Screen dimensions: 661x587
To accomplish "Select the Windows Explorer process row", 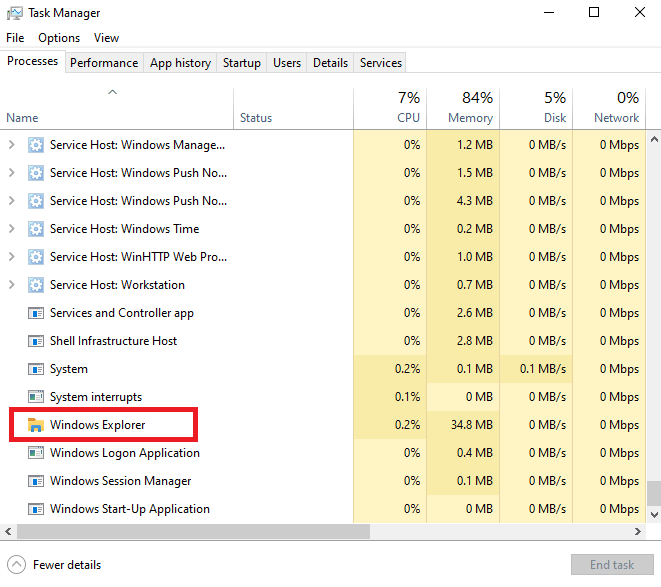I will [x=322, y=425].
